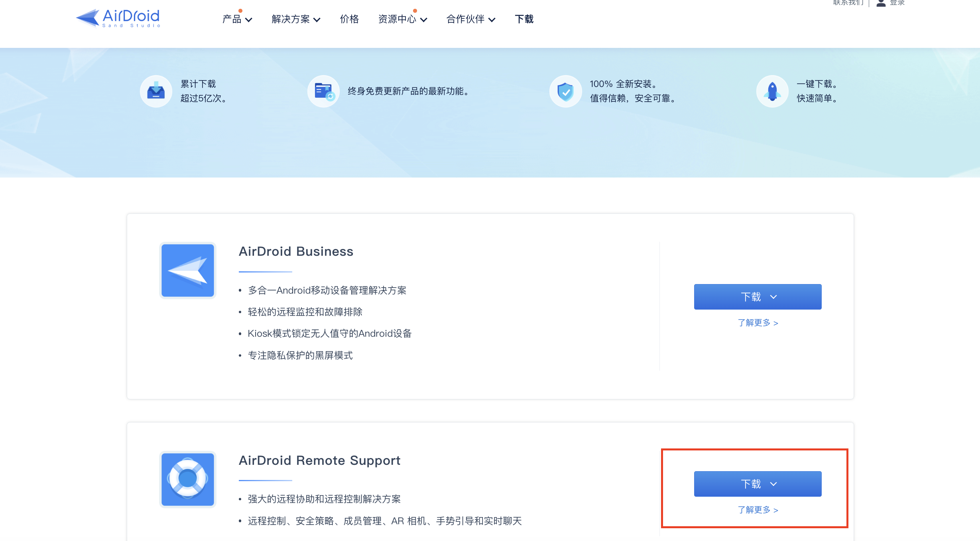Click the user profile icon beside 登录

tap(881, 3)
